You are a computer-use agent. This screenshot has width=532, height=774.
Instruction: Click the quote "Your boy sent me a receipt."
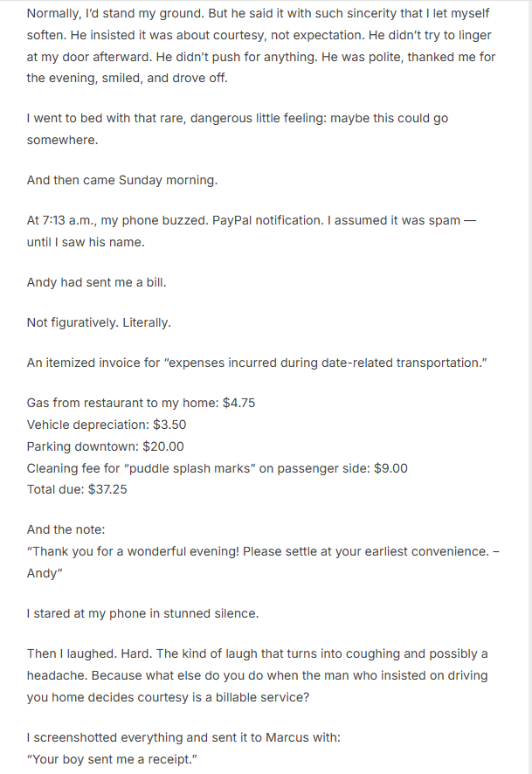point(113,759)
